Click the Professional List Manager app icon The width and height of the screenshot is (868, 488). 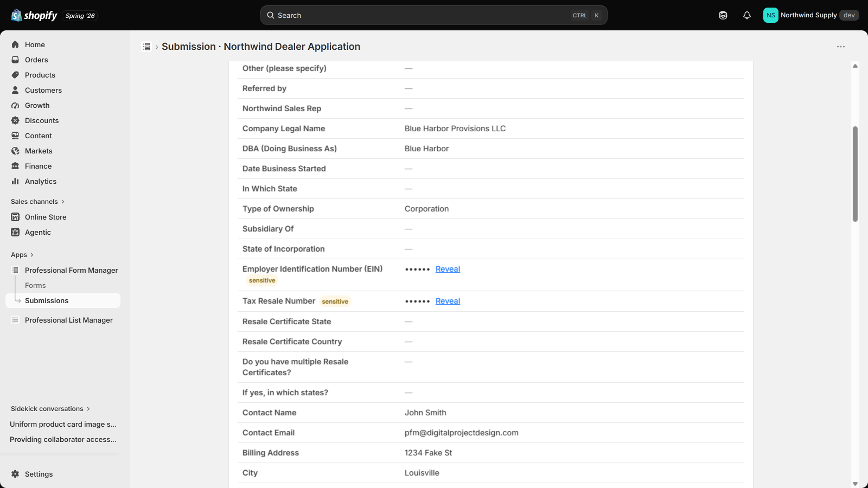point(15,320)
